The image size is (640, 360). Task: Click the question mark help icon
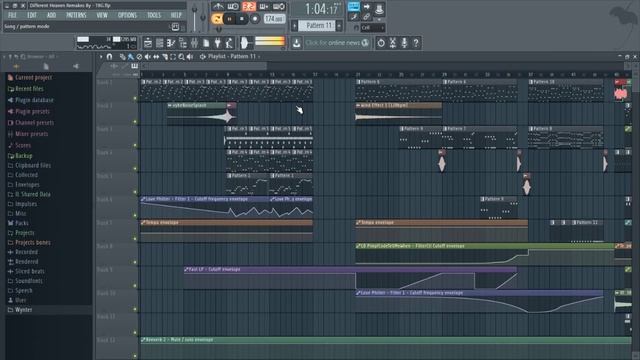[x=416, y=43]
